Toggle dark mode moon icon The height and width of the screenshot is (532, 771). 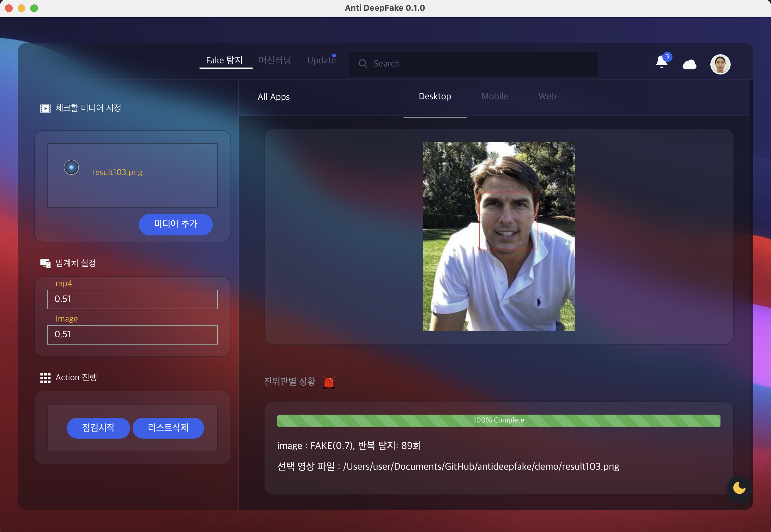coord(739,488)
